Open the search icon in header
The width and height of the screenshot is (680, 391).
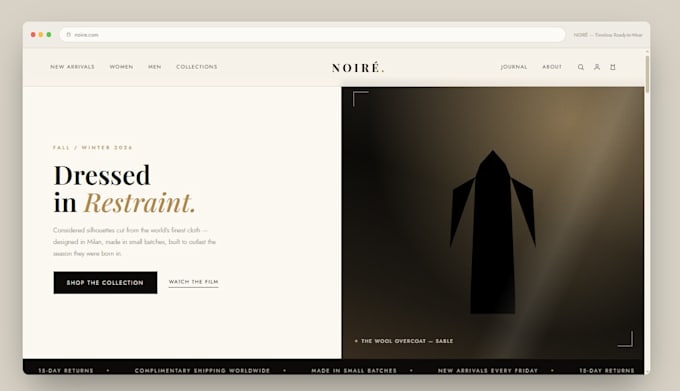click(x=581, y=67)
